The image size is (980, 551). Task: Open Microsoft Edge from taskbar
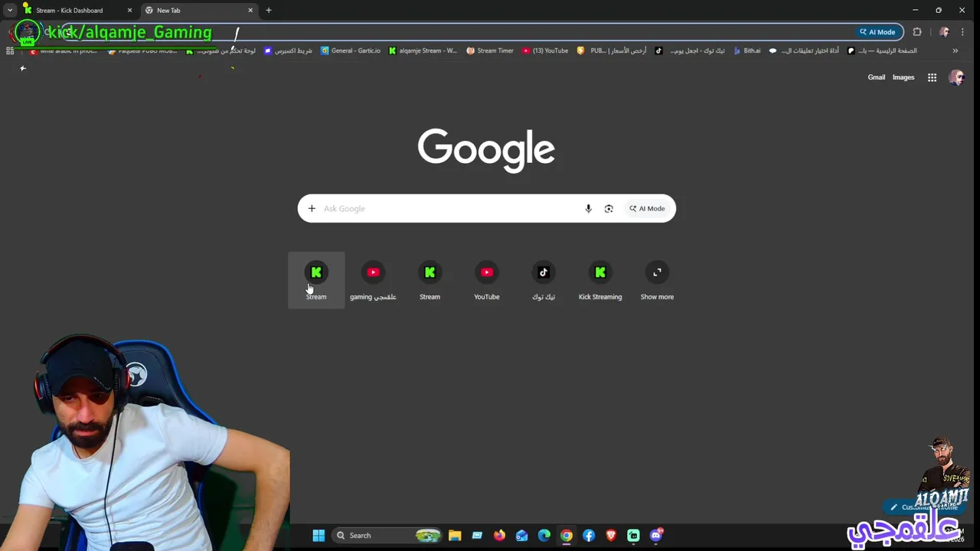[x=544, y=536]
